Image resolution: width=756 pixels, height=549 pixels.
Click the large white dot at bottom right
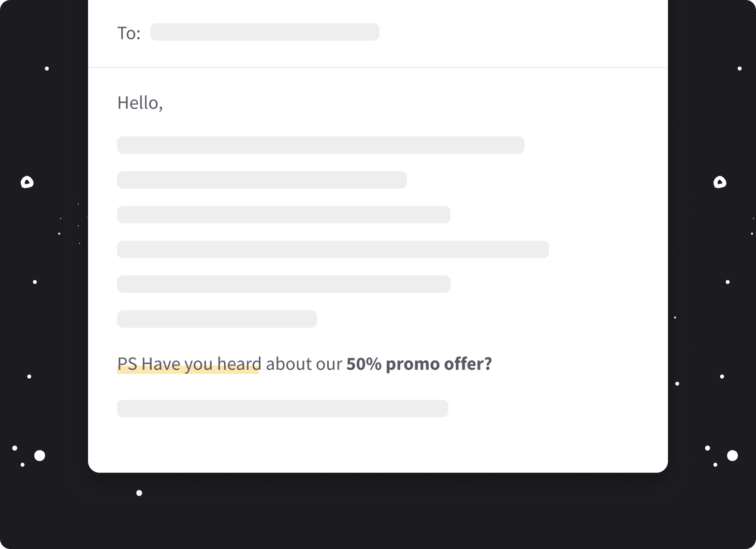click(x=732, y=456)
